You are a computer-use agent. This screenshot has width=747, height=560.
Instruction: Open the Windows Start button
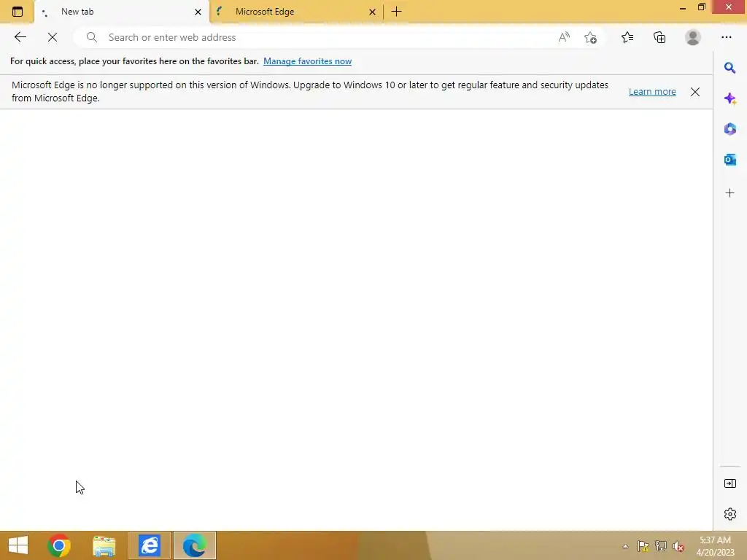click(x=18, y=545)
